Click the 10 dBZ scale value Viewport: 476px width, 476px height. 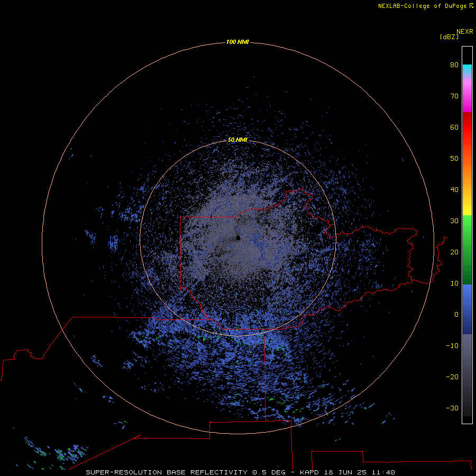454,283
